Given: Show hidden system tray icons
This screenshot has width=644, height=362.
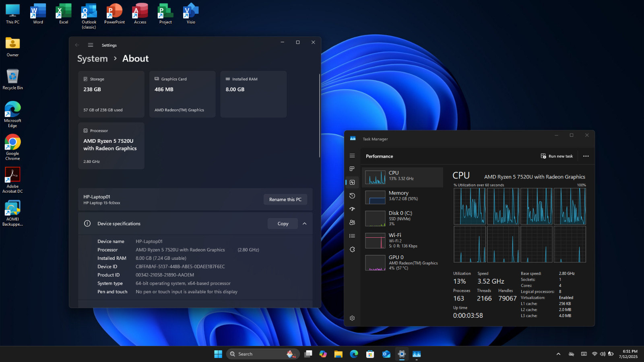Looking at the screenshot, I should 558,354.
